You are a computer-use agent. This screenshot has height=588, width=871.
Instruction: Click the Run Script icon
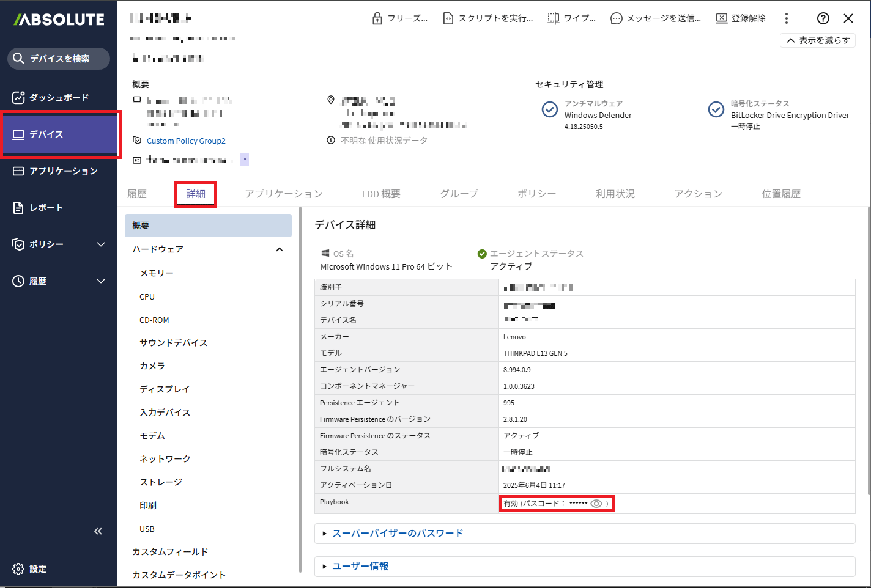tap(448, 18)
